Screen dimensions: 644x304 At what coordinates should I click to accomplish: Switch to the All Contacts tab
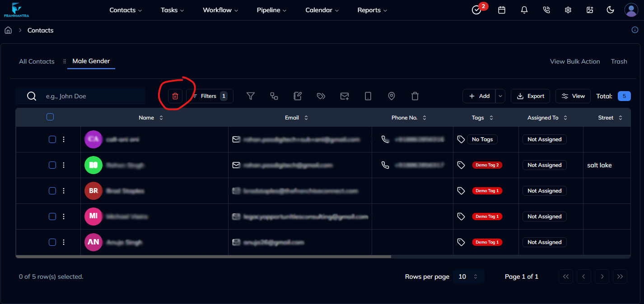37,61
